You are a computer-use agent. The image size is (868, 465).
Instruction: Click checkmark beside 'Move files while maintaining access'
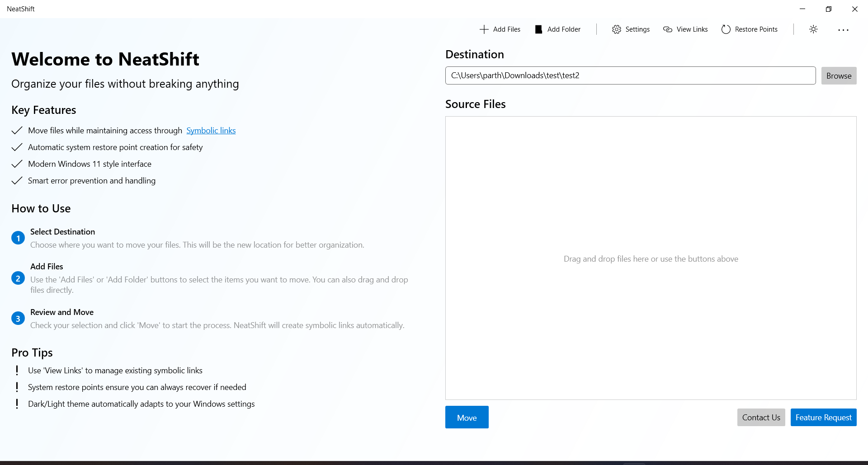point(17,131)
